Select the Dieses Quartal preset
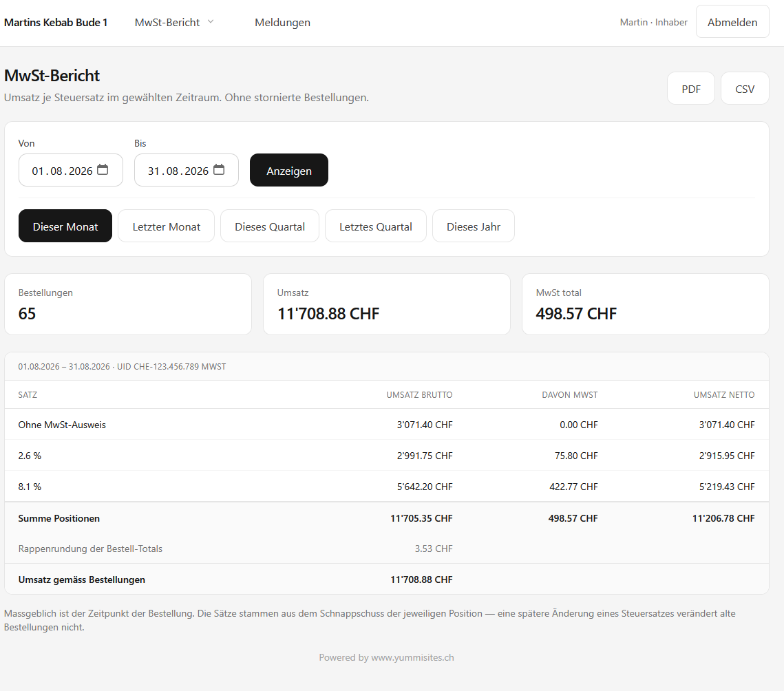 click(270, 226)
